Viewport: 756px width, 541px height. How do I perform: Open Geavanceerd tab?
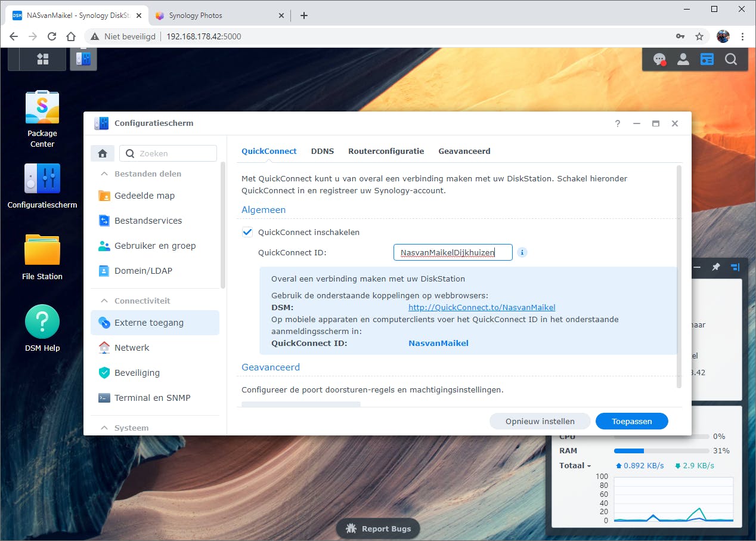464,151
